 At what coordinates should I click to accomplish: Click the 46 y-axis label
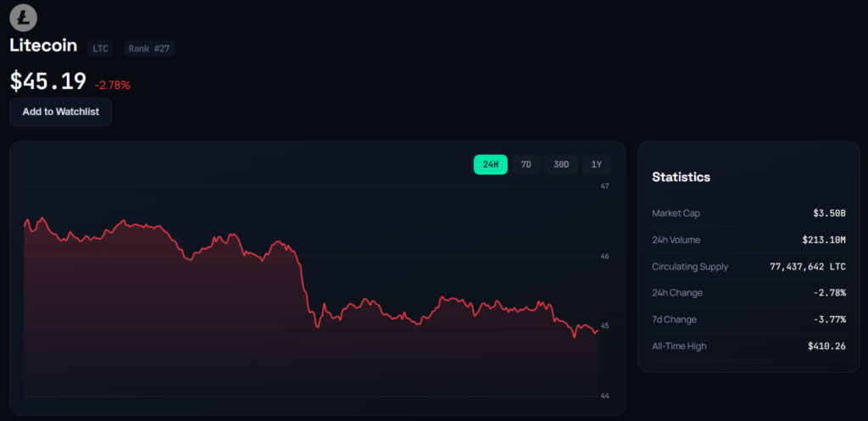click(x=605, y=256)
